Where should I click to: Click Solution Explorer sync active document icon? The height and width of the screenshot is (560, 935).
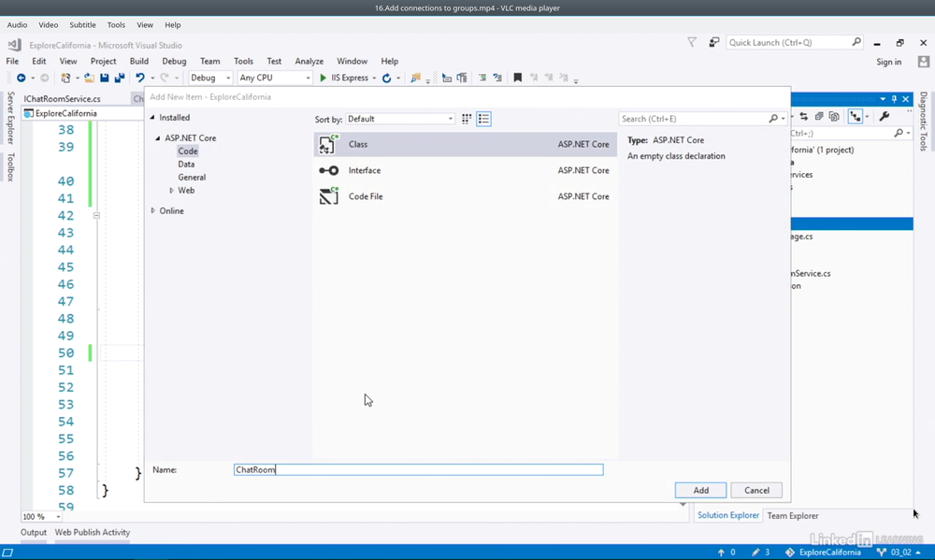pyautogui.click(x=804, y=116)
